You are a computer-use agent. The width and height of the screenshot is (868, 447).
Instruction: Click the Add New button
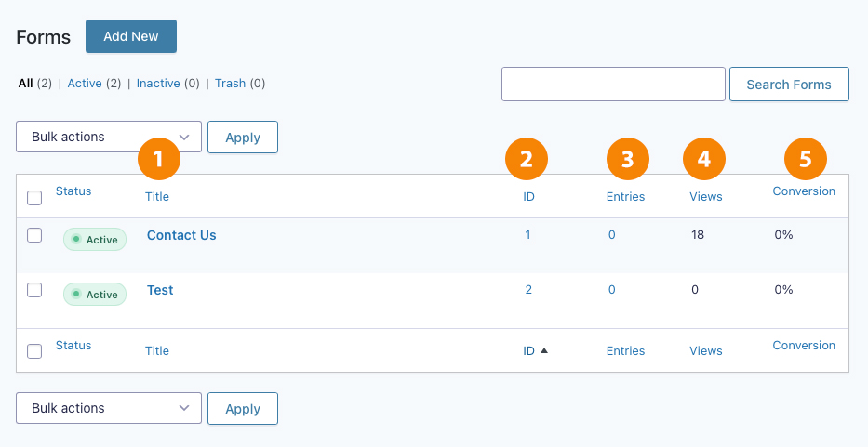click(x=131, y=36)
